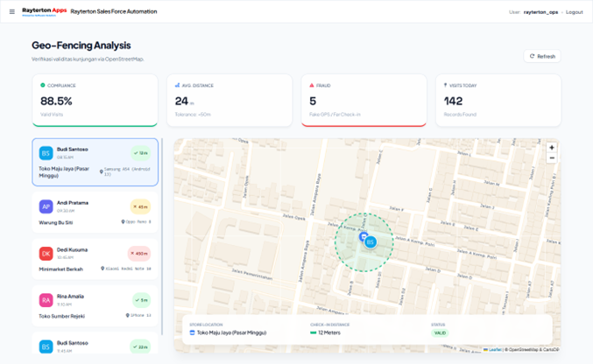Click the red Fraud warning triangle icon
Screen dimensions: 593x364
tap(312, 85)
